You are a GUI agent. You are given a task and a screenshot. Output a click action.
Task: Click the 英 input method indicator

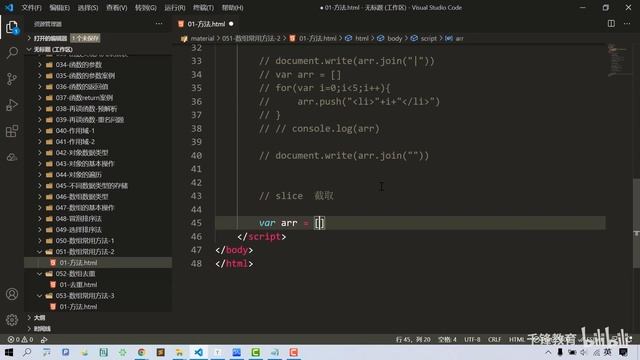[x=607, y=352]
